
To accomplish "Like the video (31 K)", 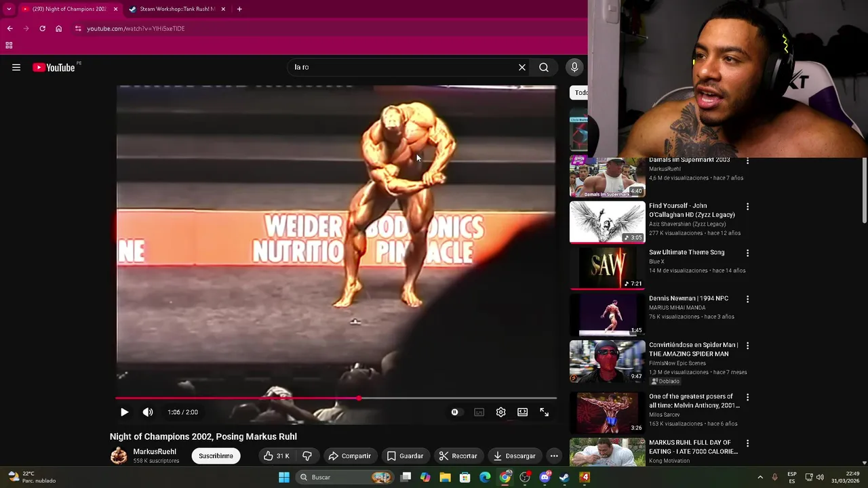I will click(x=277, y=455).
